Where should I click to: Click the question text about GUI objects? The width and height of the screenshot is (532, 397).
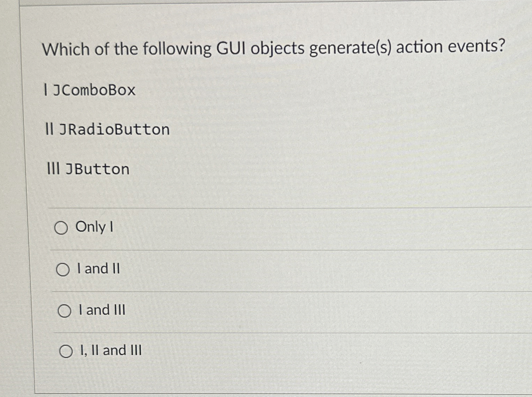coord(273,48)
